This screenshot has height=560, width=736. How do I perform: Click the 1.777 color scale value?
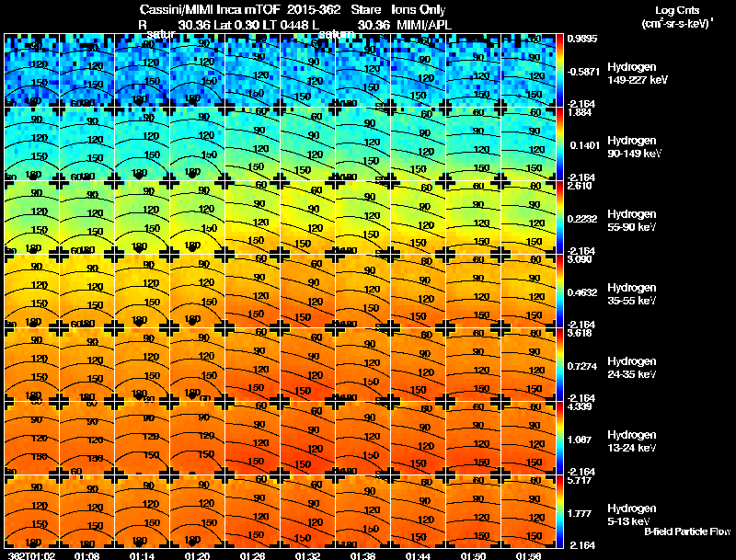click(580, 514)
